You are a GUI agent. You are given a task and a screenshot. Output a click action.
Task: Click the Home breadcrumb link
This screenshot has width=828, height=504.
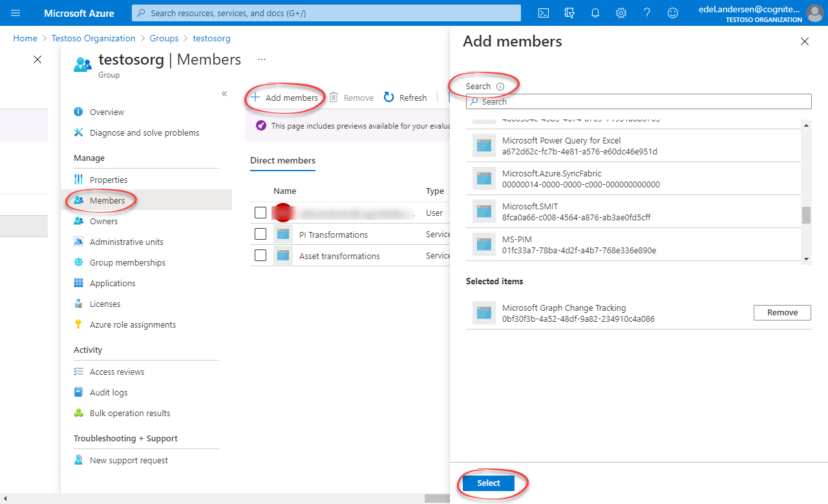click(x=25, y=38)
